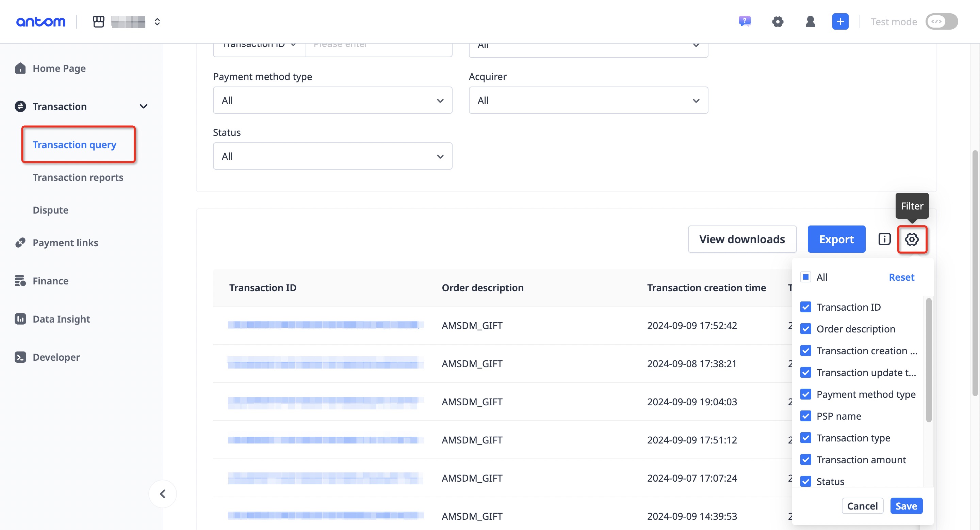This screenshot has width=980, height=530.
Task: Expand the Status dropdown
Action: 332,156
